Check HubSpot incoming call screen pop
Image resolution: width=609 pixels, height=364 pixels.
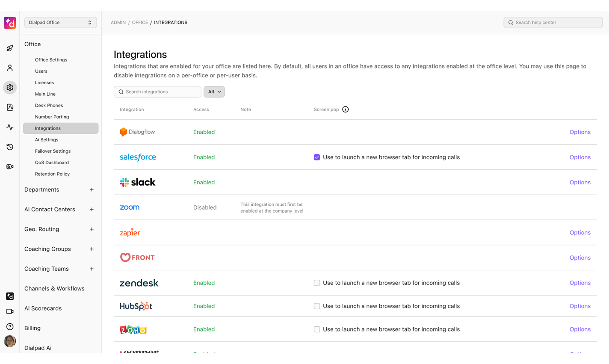(316, 306)
